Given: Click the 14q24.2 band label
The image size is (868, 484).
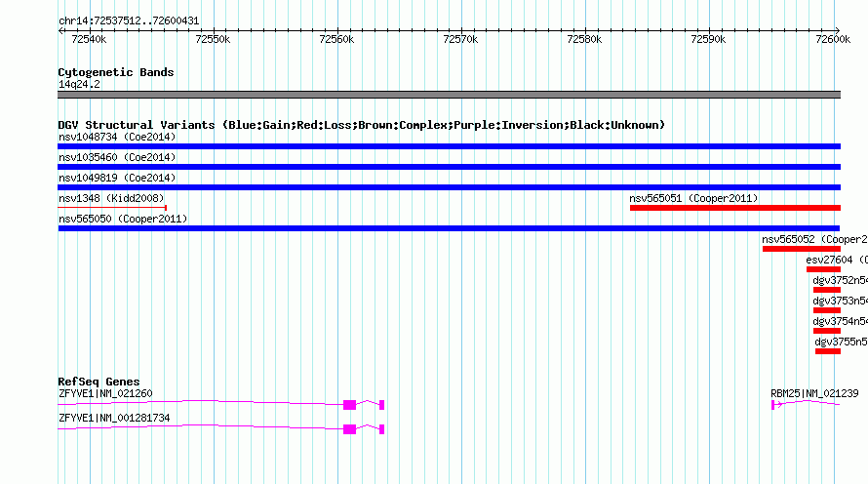Looking at the screenshot, I should (79, 84).
